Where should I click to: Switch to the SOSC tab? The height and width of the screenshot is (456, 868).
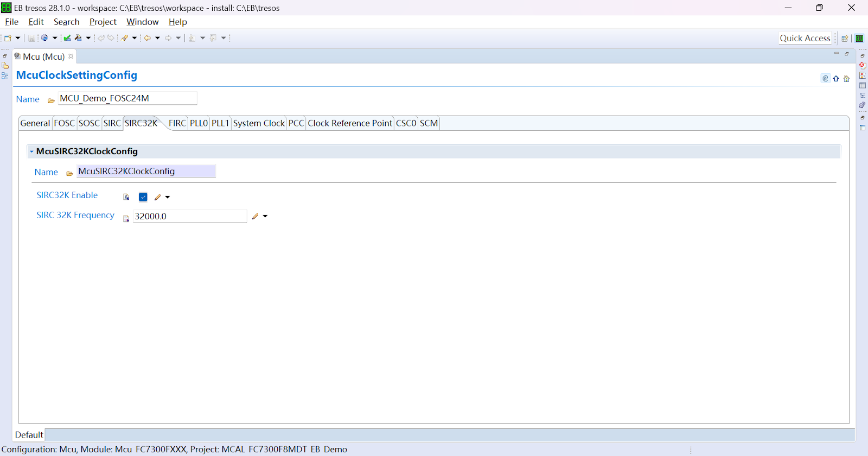89,123
